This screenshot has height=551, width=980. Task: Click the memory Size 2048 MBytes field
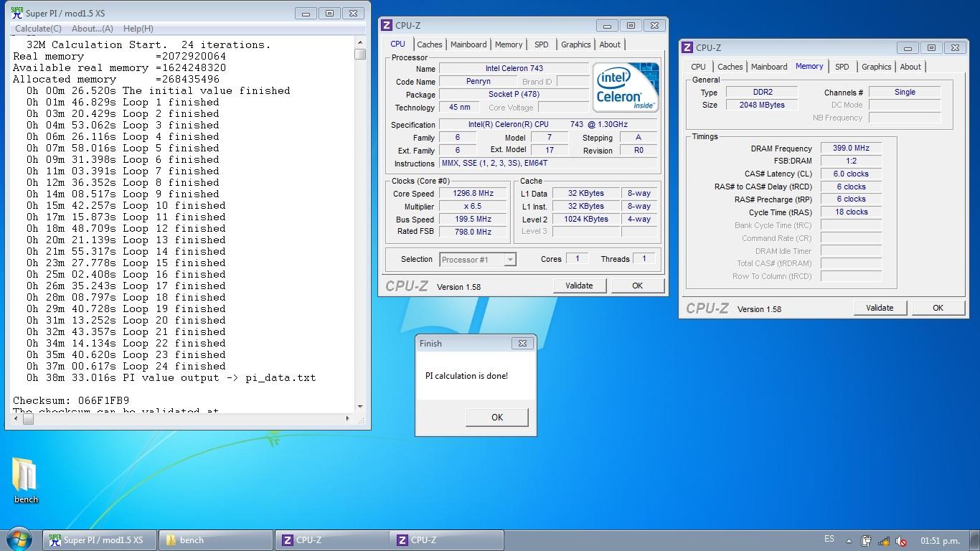[762, 105]
